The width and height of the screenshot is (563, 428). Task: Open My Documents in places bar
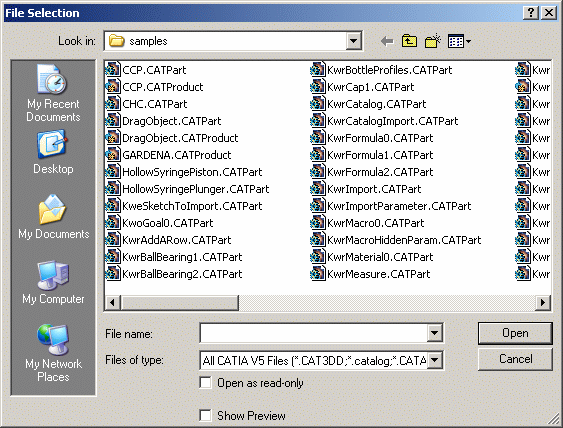click(x=53, y=217)
